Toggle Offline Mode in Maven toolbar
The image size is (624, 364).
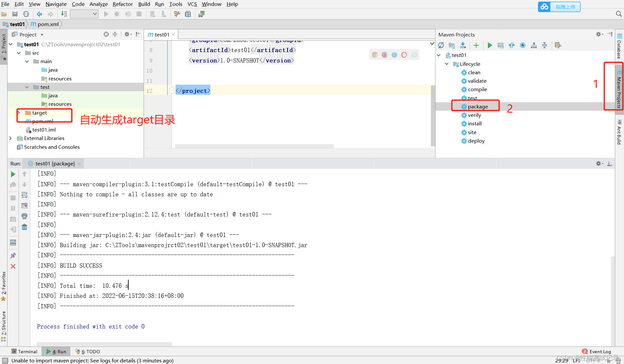512,45
